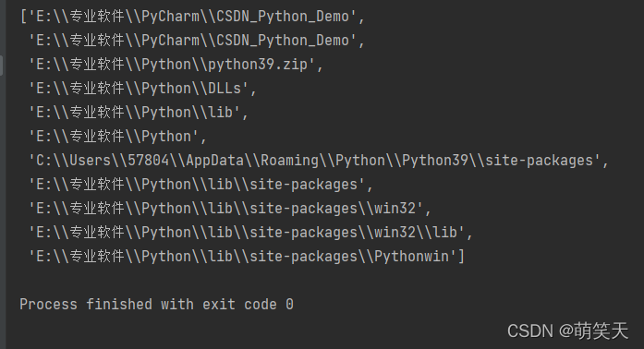Click the first CSDN_Python_Demo path line
644x349 pixels.
[192, 17]
